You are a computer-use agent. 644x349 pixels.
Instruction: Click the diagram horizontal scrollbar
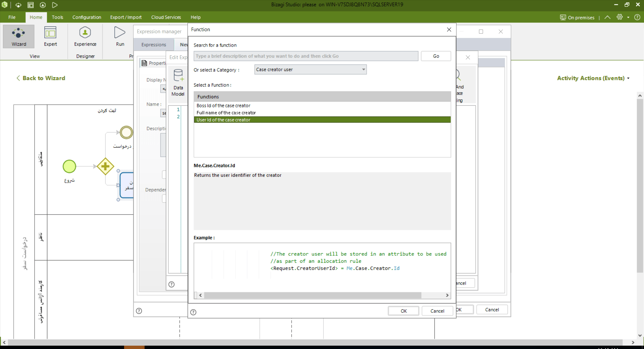(x=315, y=342)
